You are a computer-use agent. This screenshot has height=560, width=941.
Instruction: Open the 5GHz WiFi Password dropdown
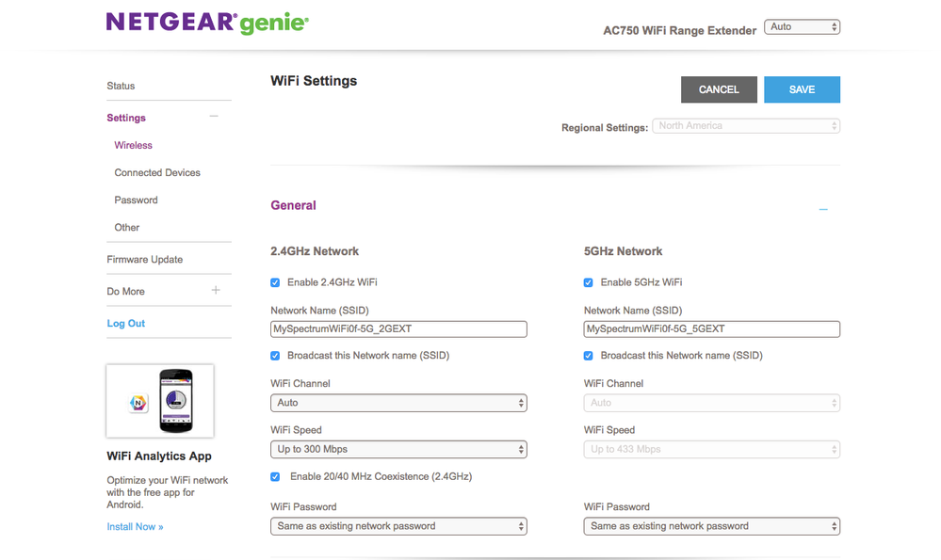click(x=711, y=526)
